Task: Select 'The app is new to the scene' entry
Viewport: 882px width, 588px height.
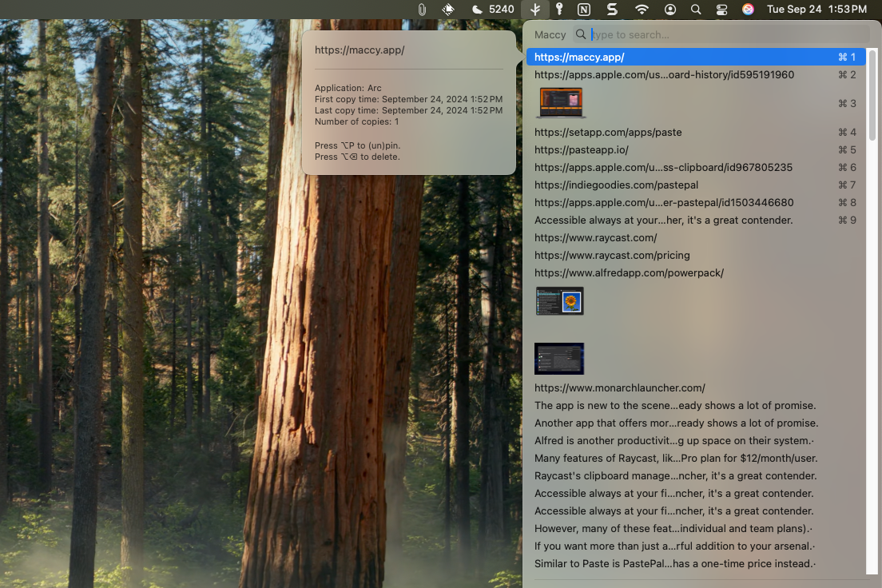Action: pos(696,405)
